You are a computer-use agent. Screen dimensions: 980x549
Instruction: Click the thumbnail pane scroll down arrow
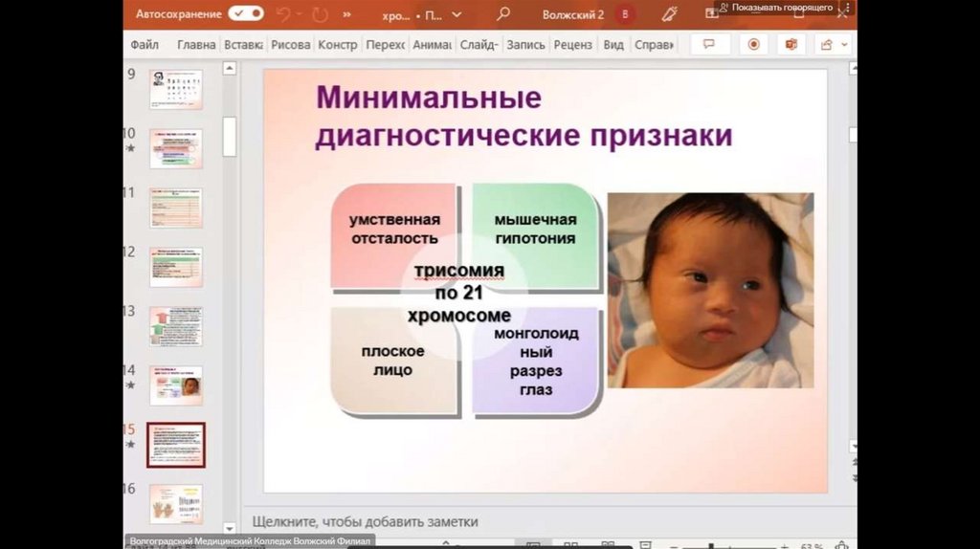click(x=230, y=528)
